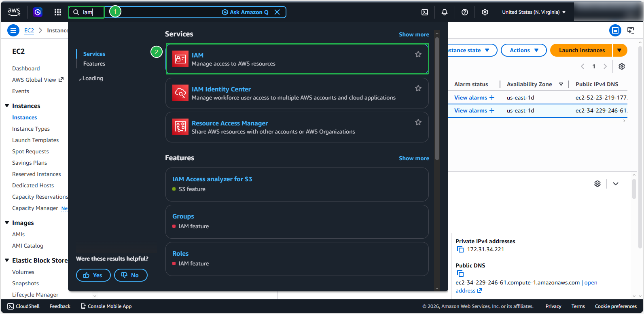This screenshot has height=314, width=644.
Task: Open the notifications bell
Action: pyautogui.click(x=445, y=12)
